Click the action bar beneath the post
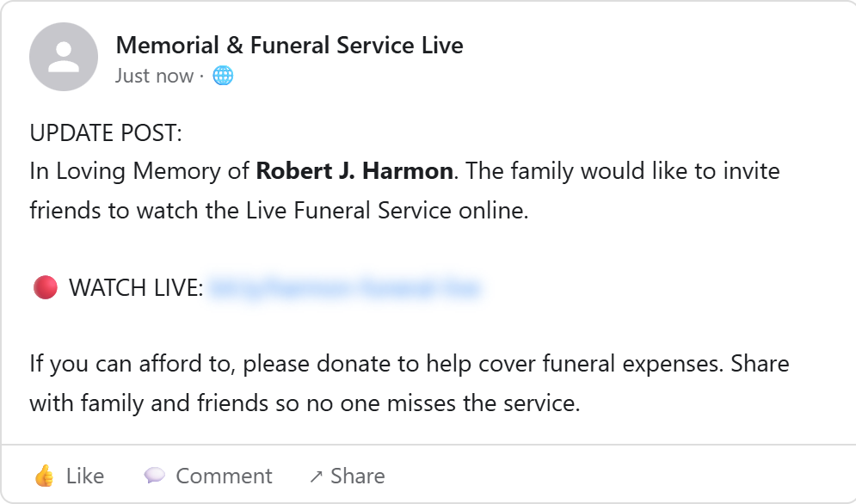Image resolution: width=856 pixels, height=504 pixels. point(428,476)
